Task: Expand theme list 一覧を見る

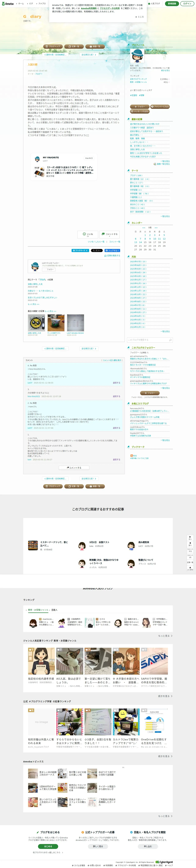Action: point(165,216)
